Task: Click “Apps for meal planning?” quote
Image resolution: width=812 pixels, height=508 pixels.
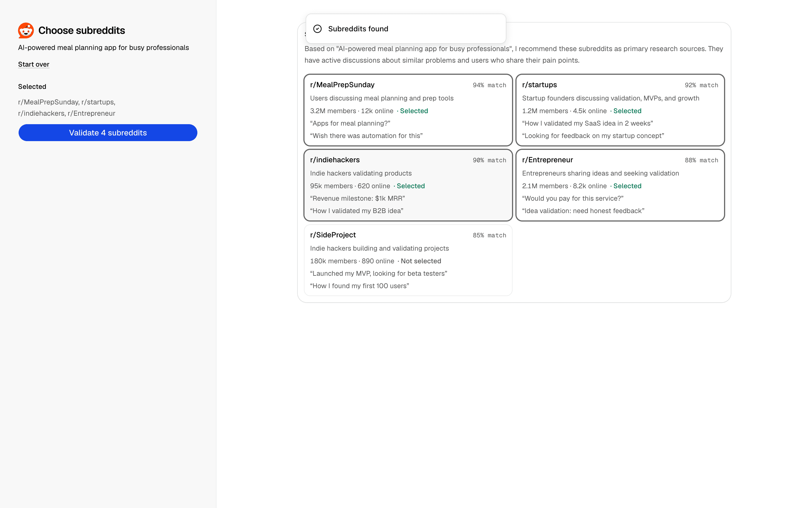Action: pyautogui.click(x=350, y=123)
